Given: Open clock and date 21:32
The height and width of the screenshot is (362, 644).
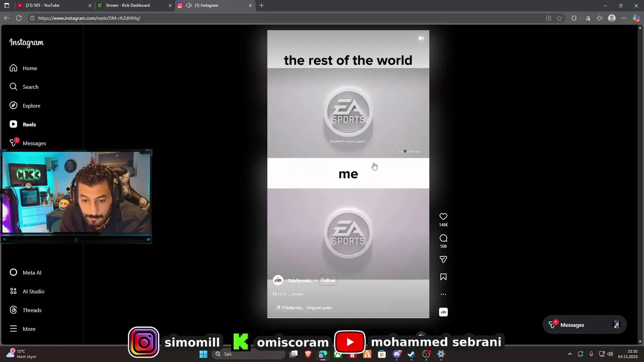Looking at the screenshot, I should 628,354.
